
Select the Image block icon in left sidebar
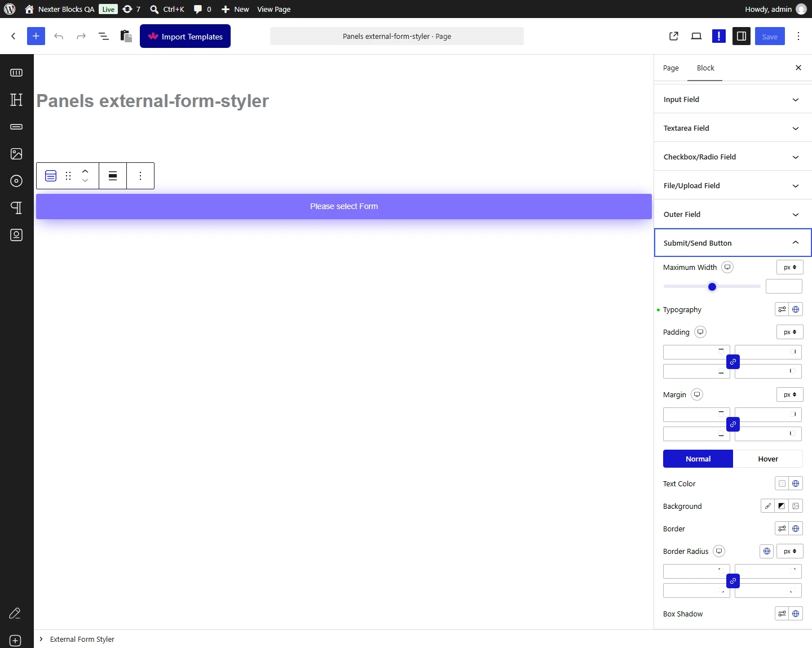click(16, 154)
